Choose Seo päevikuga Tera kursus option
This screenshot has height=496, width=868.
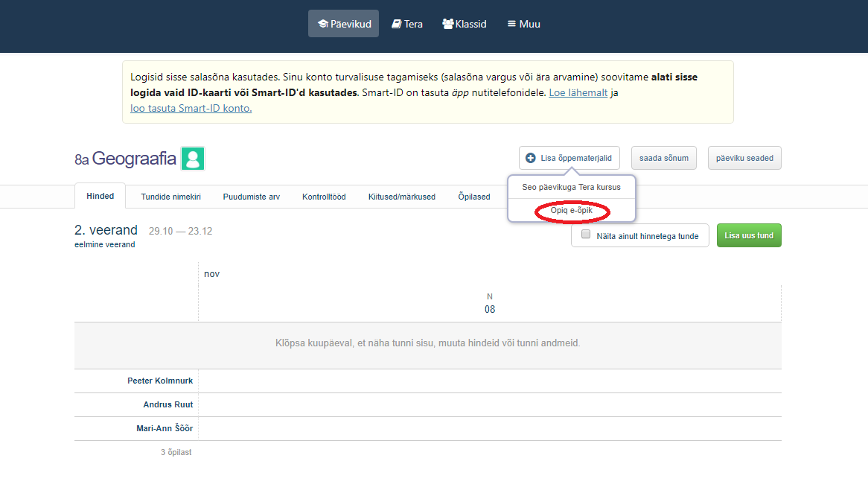[x=571, y=187]
